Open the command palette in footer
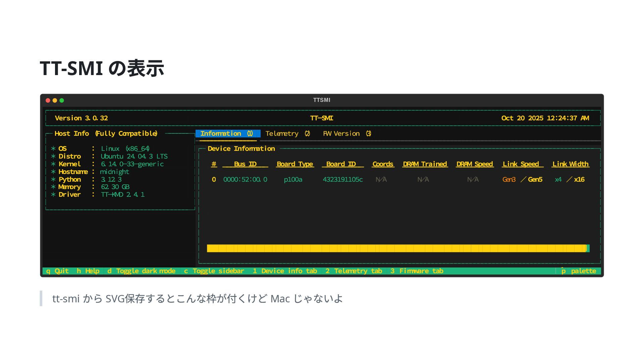Viewport: 644px width, 362px height. pyautogui.click(x=579, y=271)
